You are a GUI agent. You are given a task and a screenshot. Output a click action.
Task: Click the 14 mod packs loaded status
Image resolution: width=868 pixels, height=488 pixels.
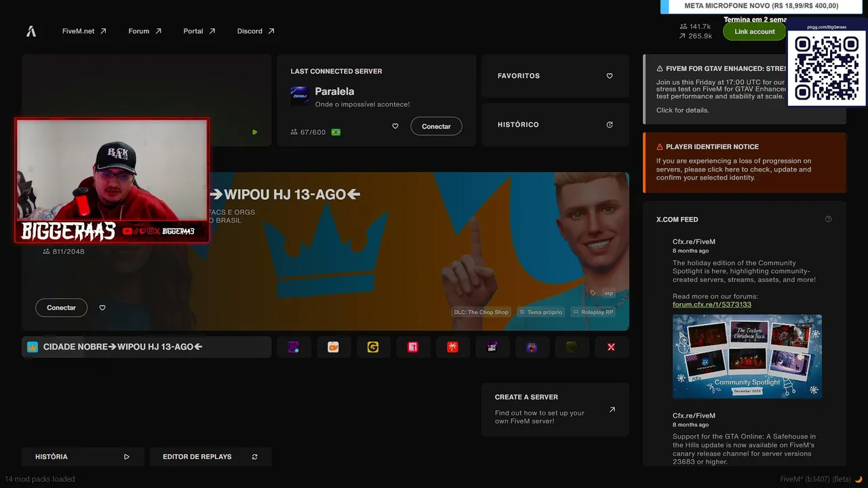(x=40, y=479)
